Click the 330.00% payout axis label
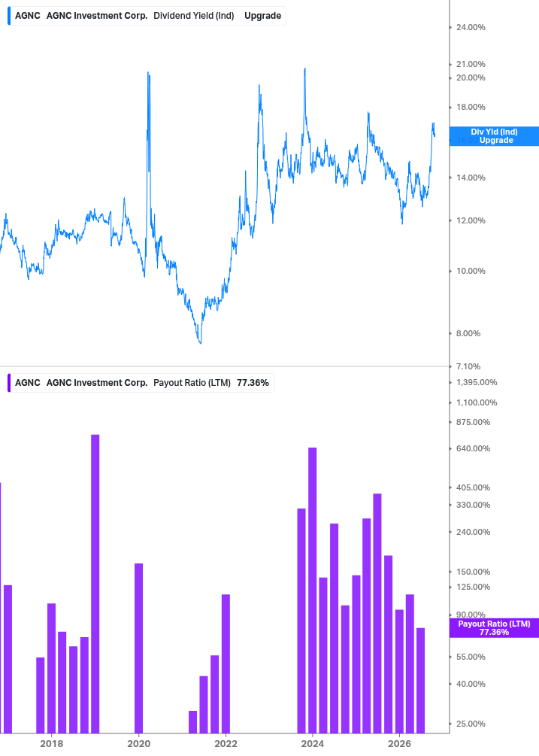This screenshot has height=756, width=539. 473,505
